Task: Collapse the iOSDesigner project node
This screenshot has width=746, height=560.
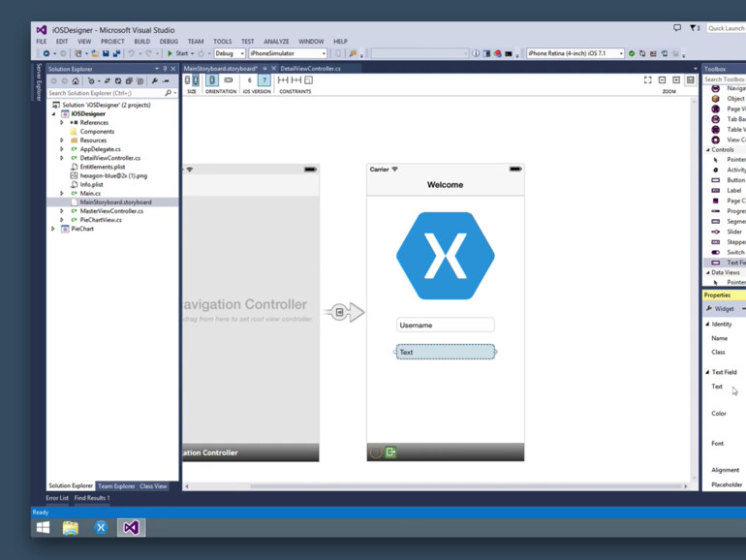Action: point(53,113)
